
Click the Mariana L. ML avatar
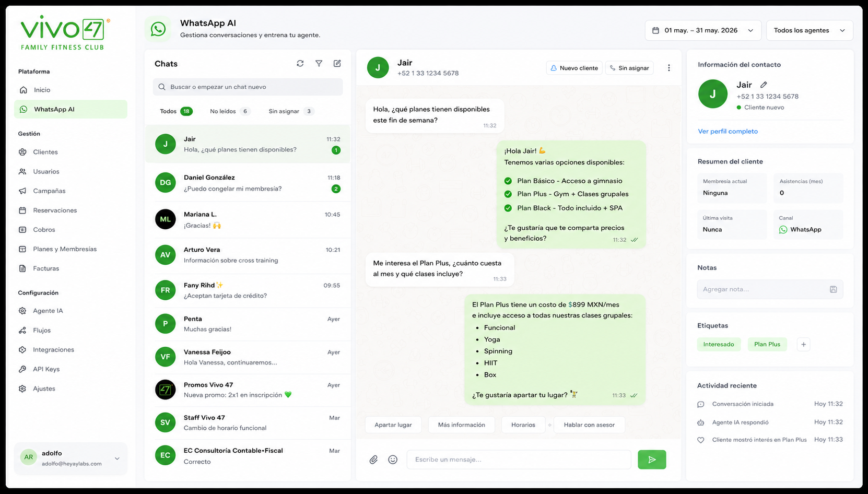165,219
